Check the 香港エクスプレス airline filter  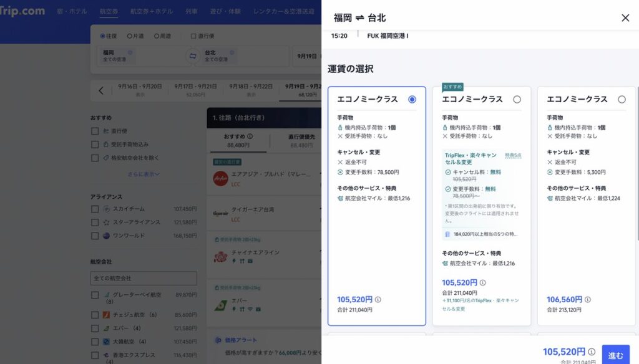pos(95,355)
